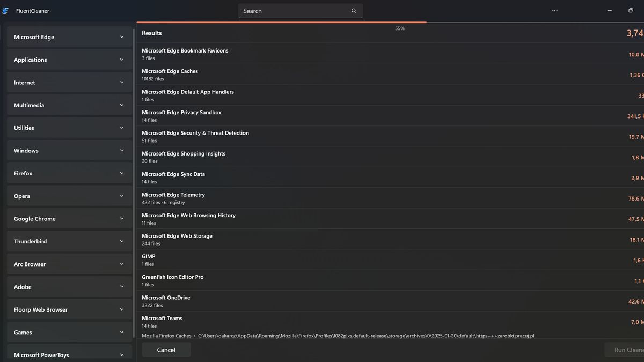
Task: Expand the Microsoft Edge category chevron
Action: 122,38
